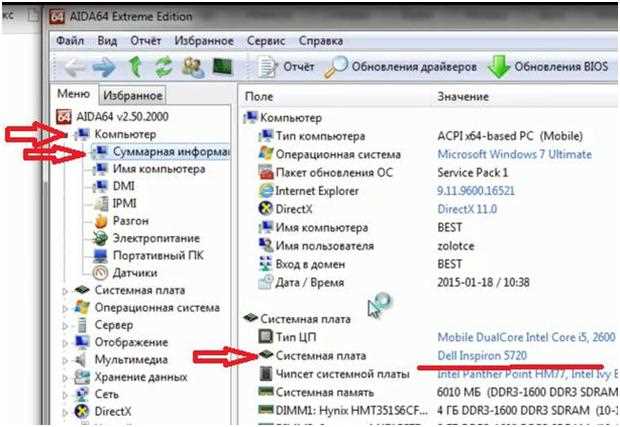Open Microsoft Windows 7 Ultimate link
620x427 pixels.
click(x=514, y=154)
